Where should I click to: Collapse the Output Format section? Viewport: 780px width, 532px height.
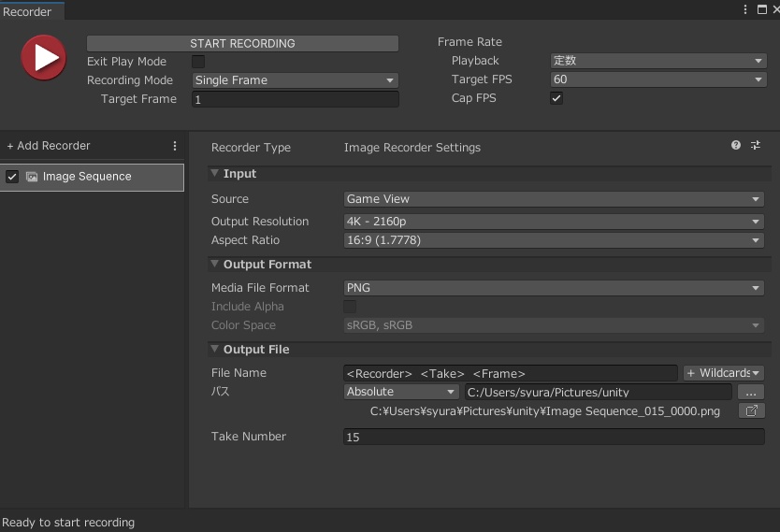click(x=215, y=265)
